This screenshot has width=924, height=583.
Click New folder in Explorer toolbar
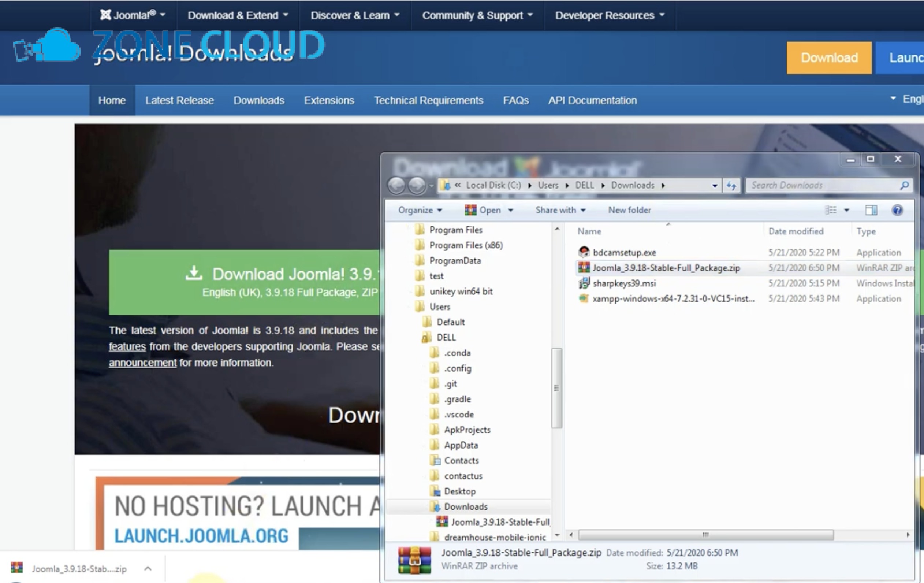click(630, 210)
